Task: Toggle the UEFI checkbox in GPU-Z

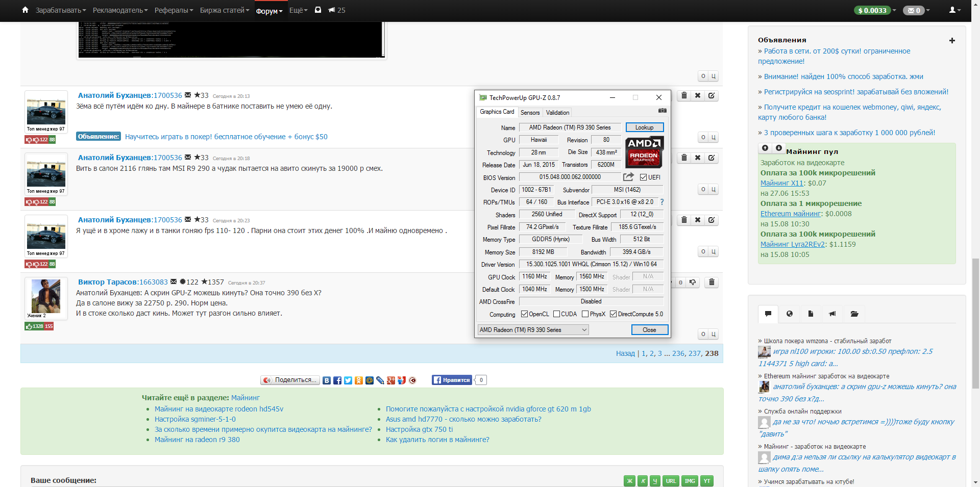Action: tap(644, 177)
